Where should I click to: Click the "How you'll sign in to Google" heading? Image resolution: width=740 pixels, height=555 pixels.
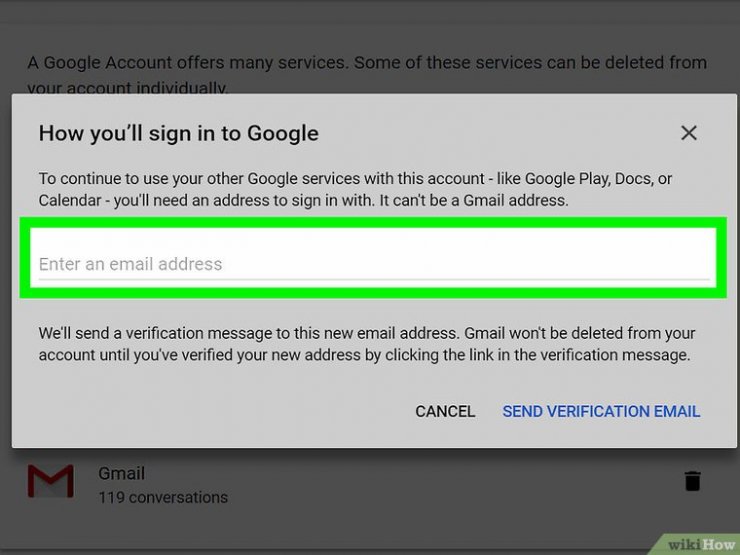coord(178,133)
